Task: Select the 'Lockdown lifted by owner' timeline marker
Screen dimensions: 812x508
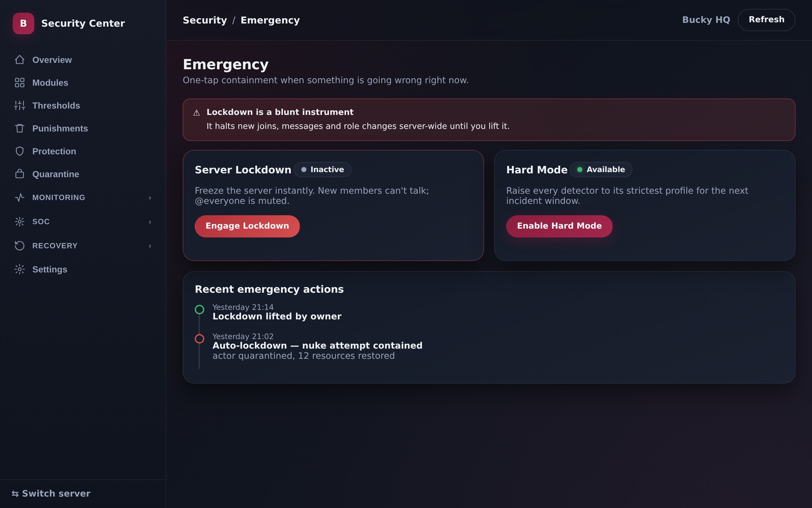Action: [x=199, y=309]
